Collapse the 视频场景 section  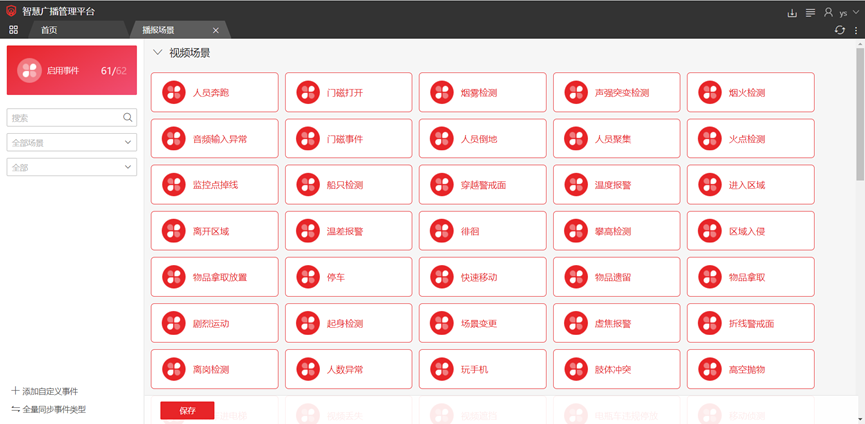click(x=158, y=53)
